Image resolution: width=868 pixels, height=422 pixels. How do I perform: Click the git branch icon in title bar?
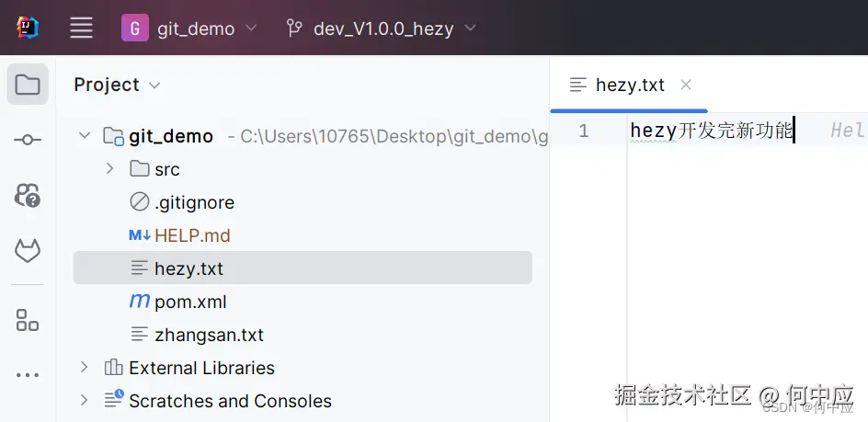(x=294, y=29)
